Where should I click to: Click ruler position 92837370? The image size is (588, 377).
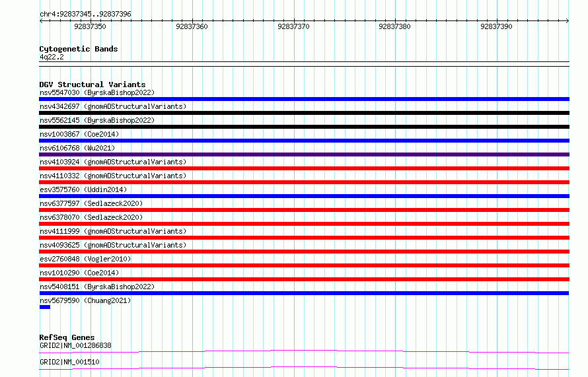[293, 26]
